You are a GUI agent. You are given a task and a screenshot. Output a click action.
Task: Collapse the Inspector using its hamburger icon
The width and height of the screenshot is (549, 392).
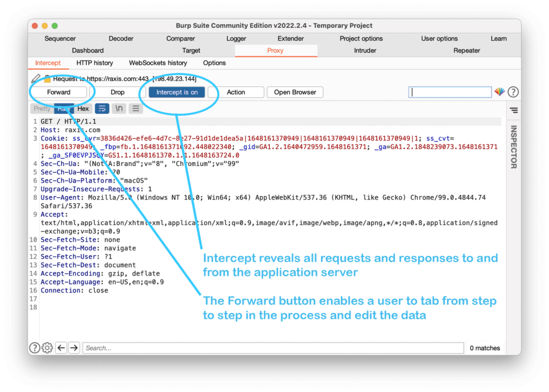[513, 110]
